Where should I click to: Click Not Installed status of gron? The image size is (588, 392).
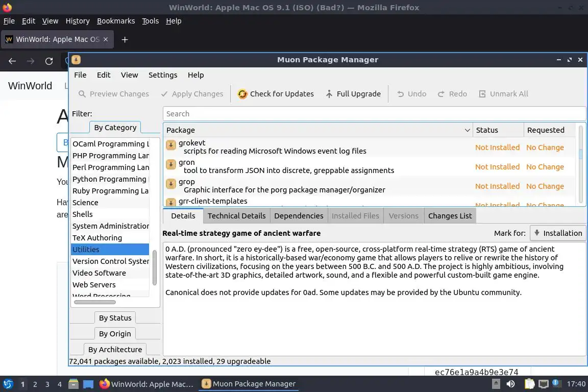(x=497, y=167)
